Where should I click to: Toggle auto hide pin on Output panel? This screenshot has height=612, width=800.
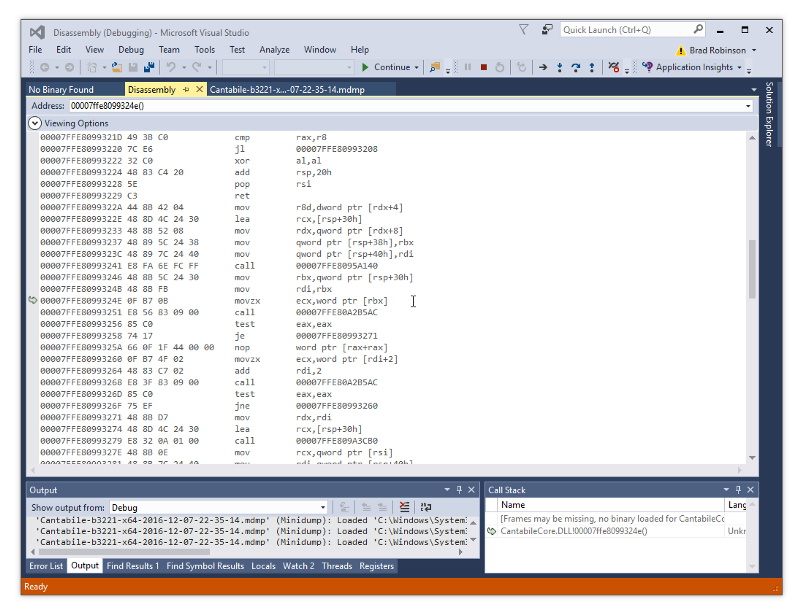pyautogui.click(x=459, y=490)
